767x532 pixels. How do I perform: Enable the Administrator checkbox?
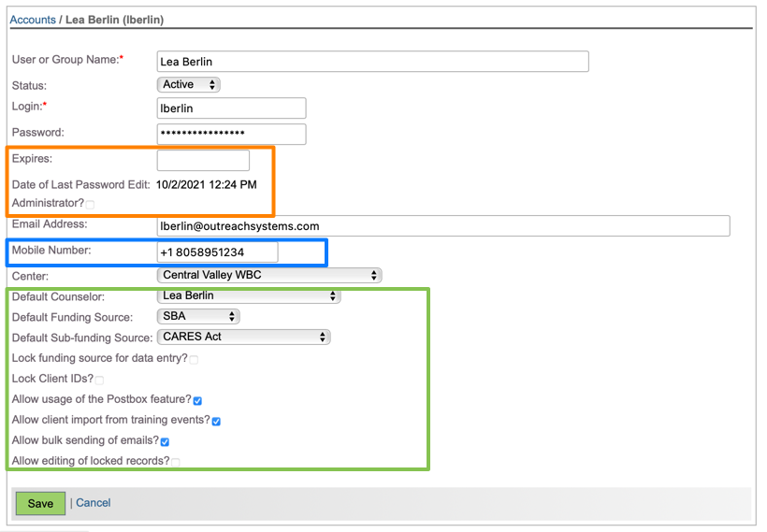(x=90, y=204)
